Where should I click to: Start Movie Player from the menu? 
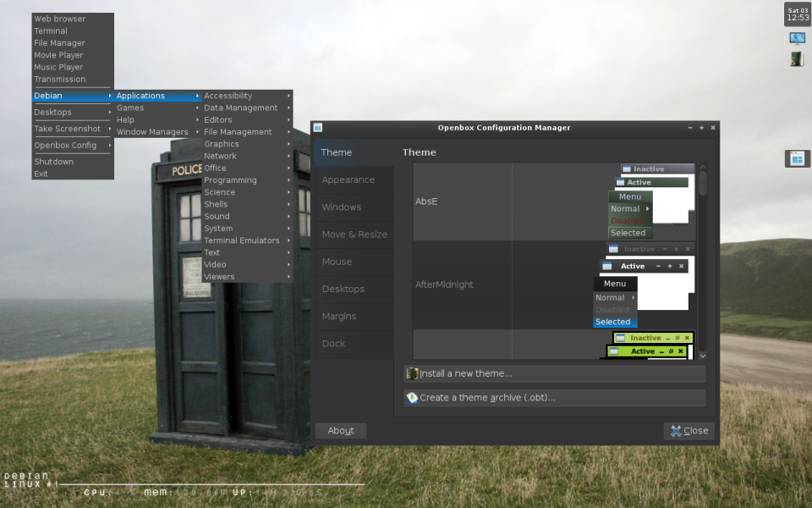click(x=73, y=55)
